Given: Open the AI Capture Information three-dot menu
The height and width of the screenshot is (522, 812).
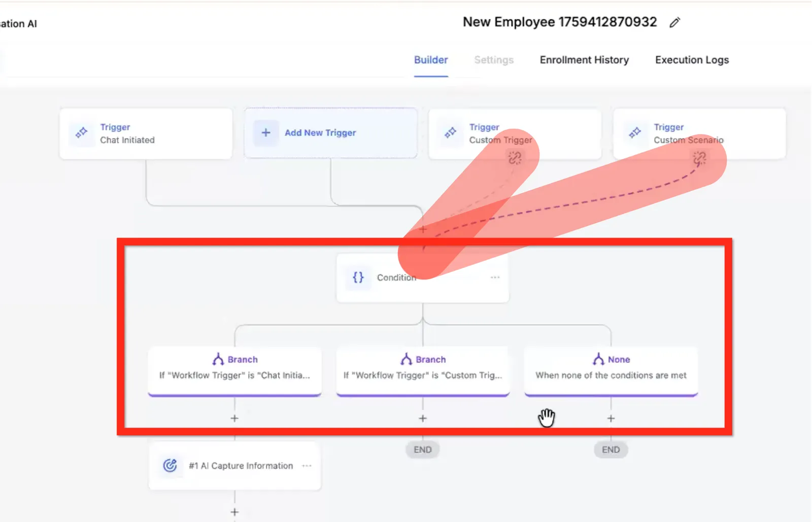Looking at the screenshot, I should tap(307, 466).
